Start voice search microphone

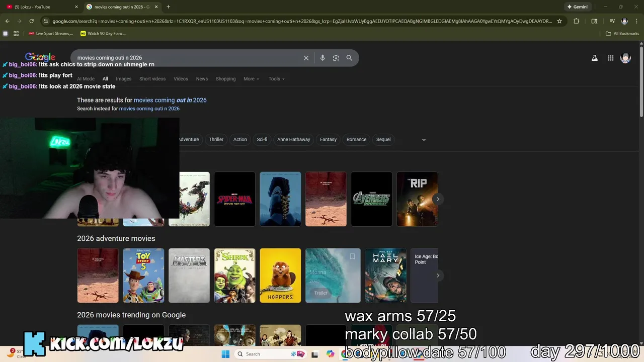(323, 58)
